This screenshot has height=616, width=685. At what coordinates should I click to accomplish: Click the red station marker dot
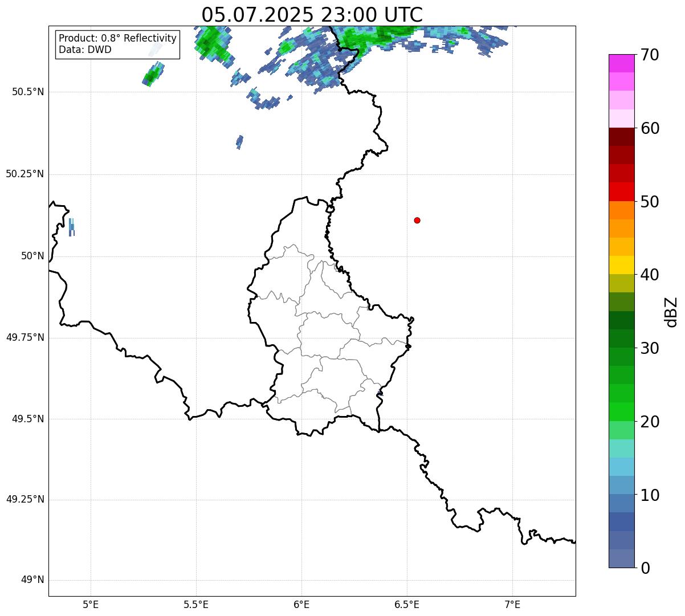coord(417,220)
